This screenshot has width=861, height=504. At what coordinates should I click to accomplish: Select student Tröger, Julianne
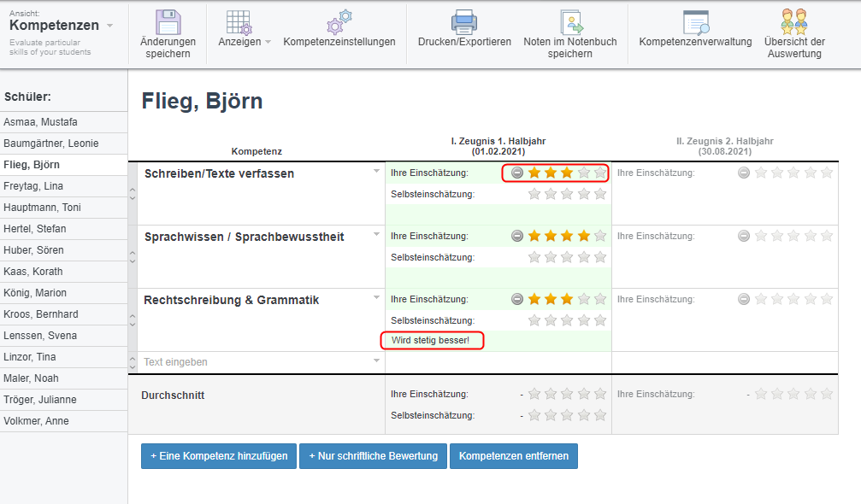[x=63, y=400]
